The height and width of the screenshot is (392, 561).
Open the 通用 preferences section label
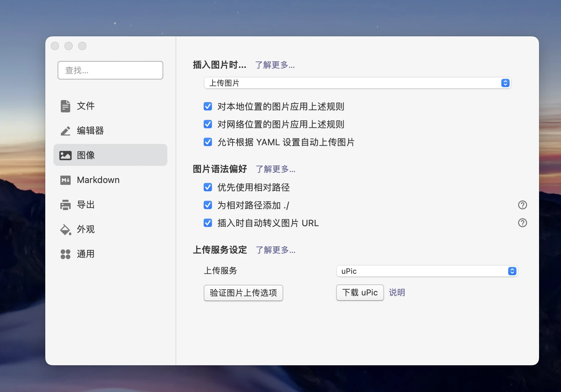pyautogui.click(x=86, y=254)
